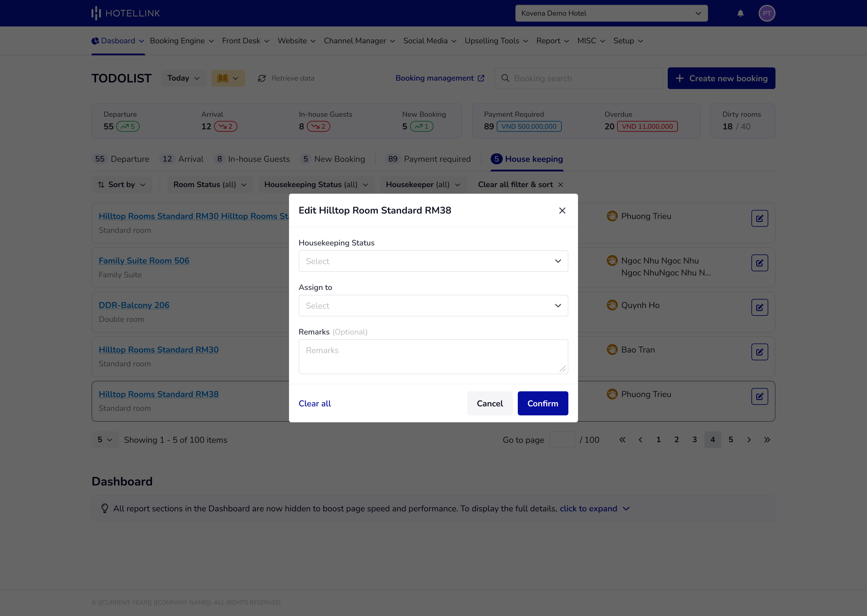Screen dimensions: 867x616
Task: Open the Family Suite Room 506 link
Action: (x=144, y=260)
